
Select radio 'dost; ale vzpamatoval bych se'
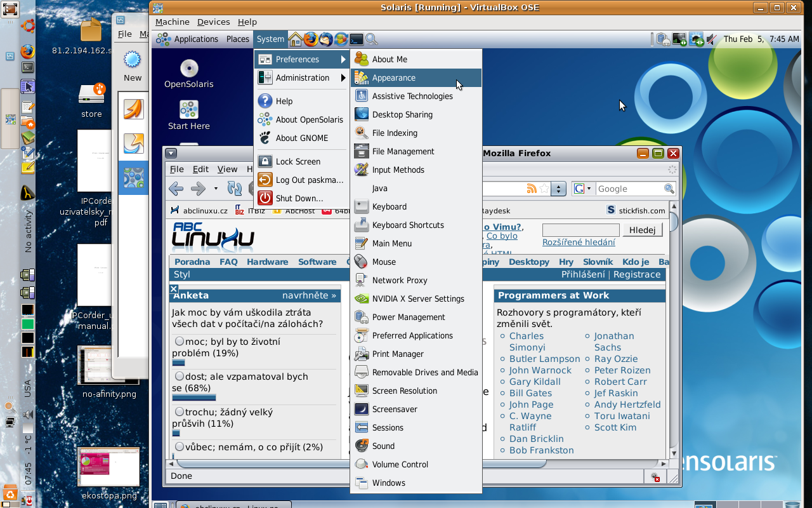coord(180,377)
